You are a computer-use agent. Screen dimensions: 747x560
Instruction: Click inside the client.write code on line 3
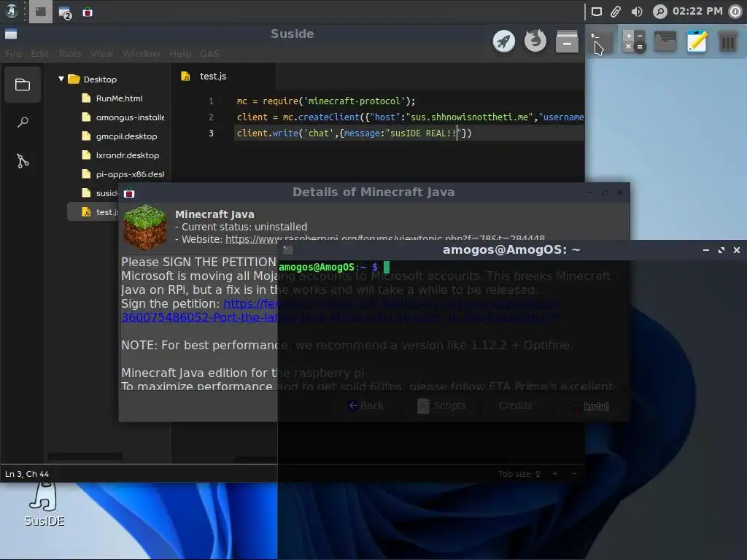pyautogui.click(x=354, y=133)
